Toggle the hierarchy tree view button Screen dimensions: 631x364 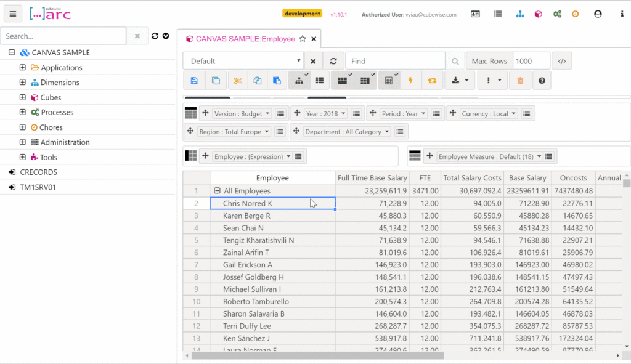click(x=299, y=81)
